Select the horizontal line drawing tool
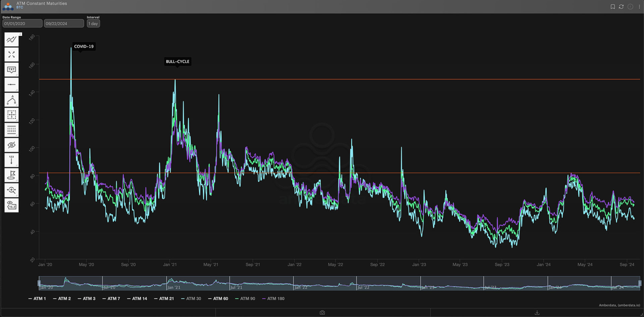 11,85
